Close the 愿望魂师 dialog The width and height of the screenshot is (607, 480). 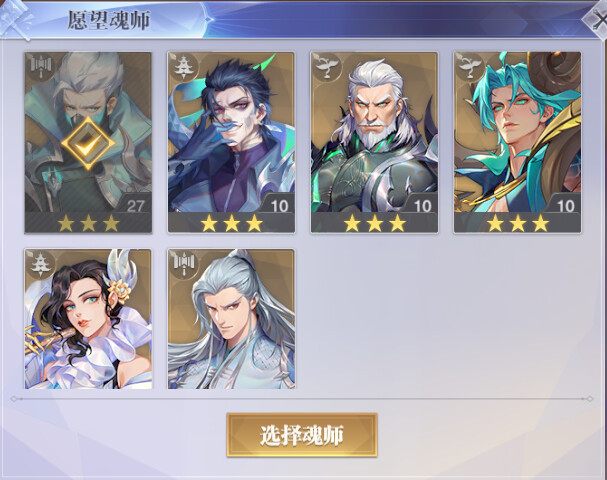(x=598, y=19)
